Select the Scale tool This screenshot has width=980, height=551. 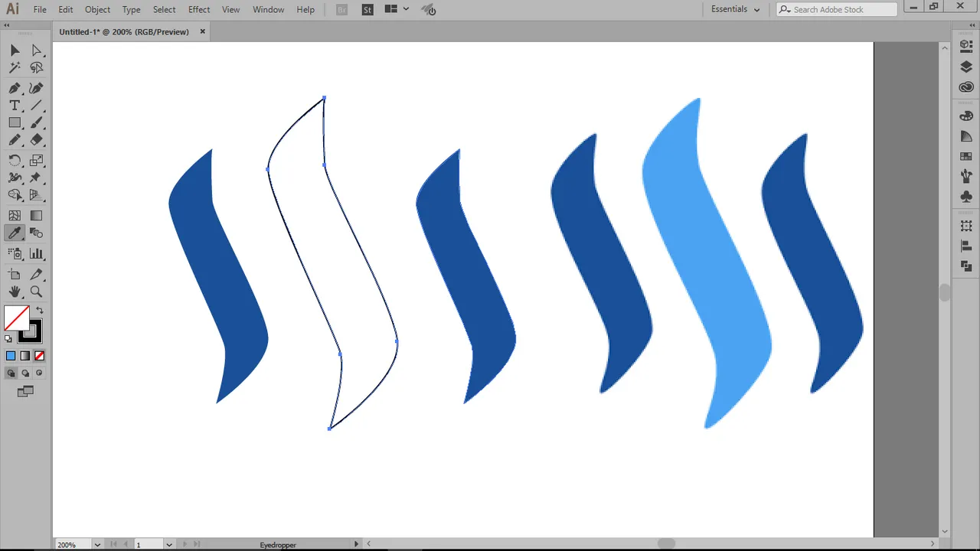36,161
